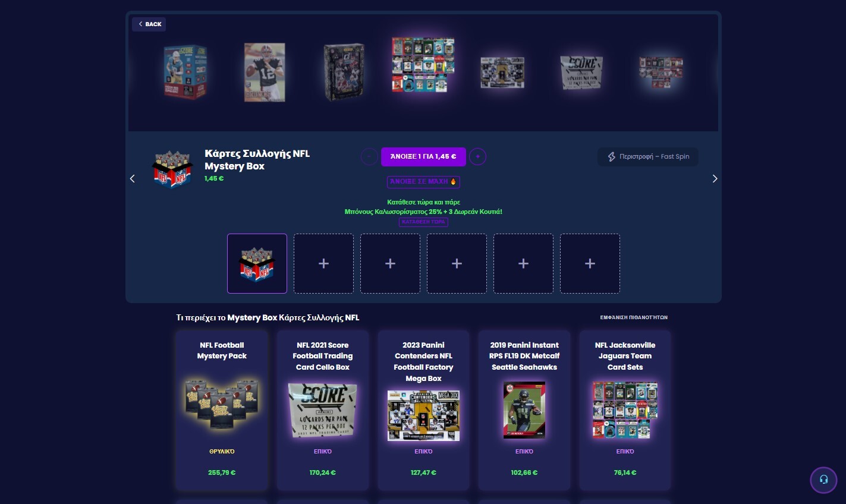Viewport: 846px width, 504px height.
Task: Add a box in the last empty slot
Action: [x=590, y=263]
